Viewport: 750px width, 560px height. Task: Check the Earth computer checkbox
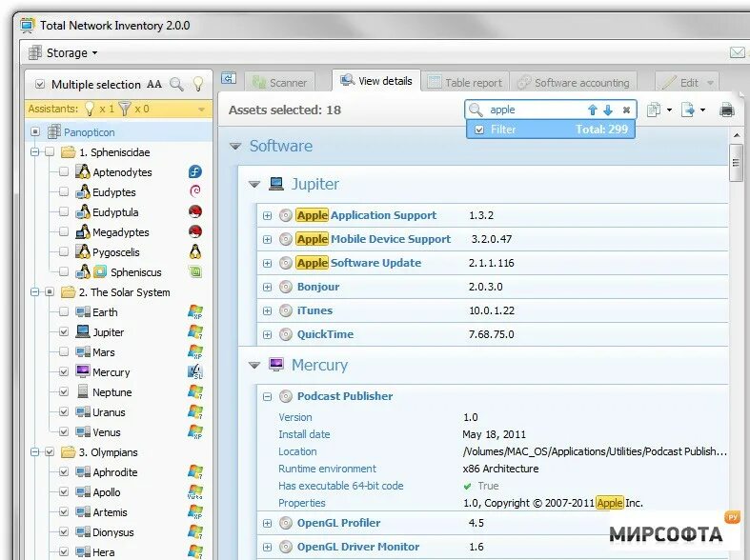[x=64, y=312]
